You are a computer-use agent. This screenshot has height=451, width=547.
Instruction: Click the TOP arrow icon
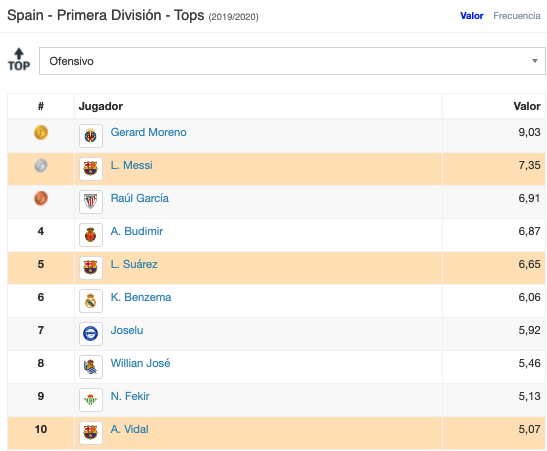19,60
